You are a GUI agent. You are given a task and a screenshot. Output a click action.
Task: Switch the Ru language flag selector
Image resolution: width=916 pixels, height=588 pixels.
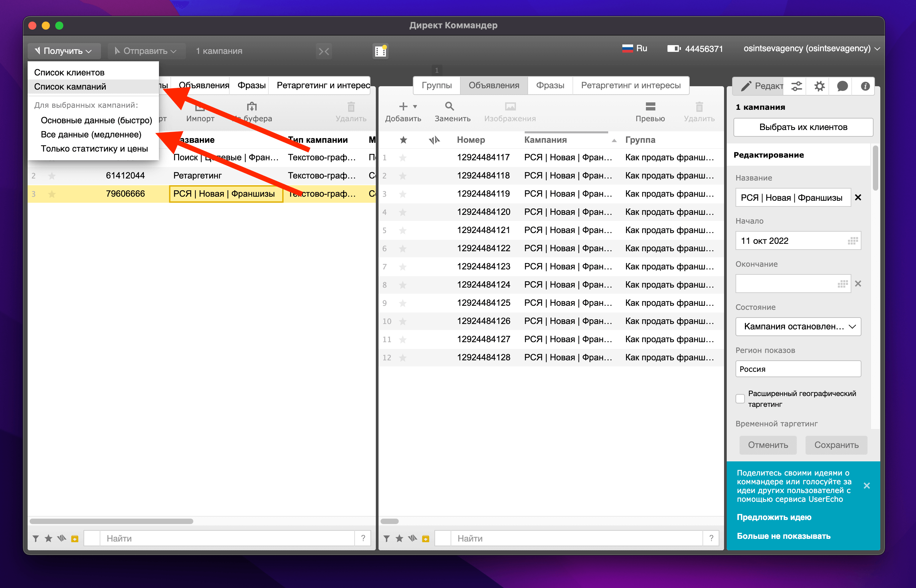[634, 48]
